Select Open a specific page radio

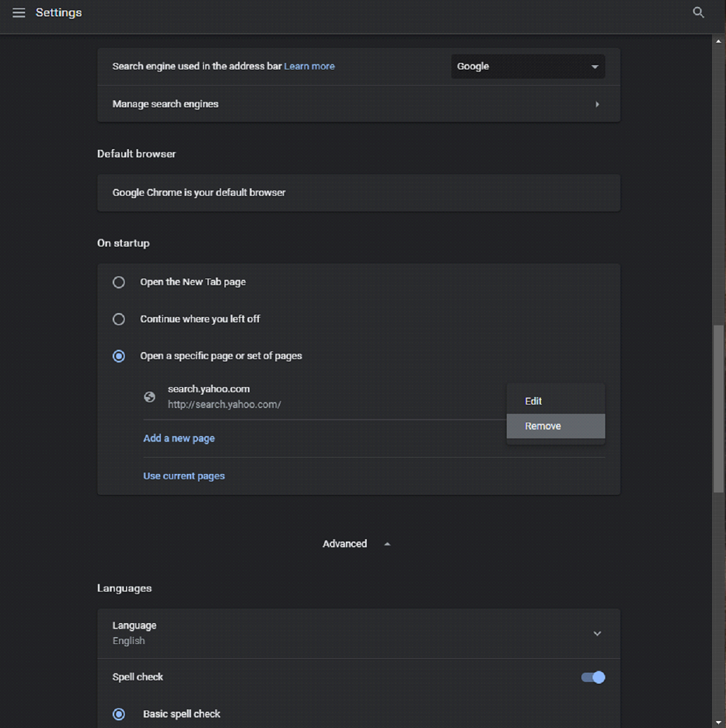click(x=119, y=356)
